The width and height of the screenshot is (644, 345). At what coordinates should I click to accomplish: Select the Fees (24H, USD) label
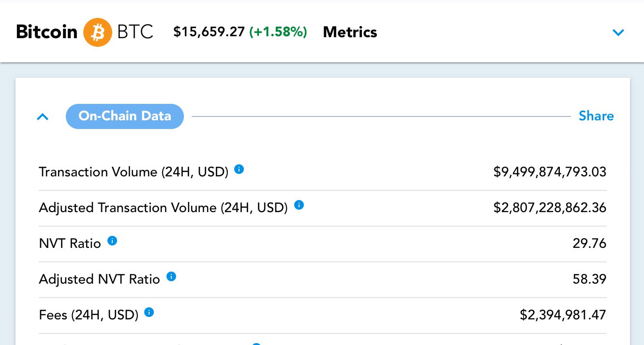[x=89, y=316]
